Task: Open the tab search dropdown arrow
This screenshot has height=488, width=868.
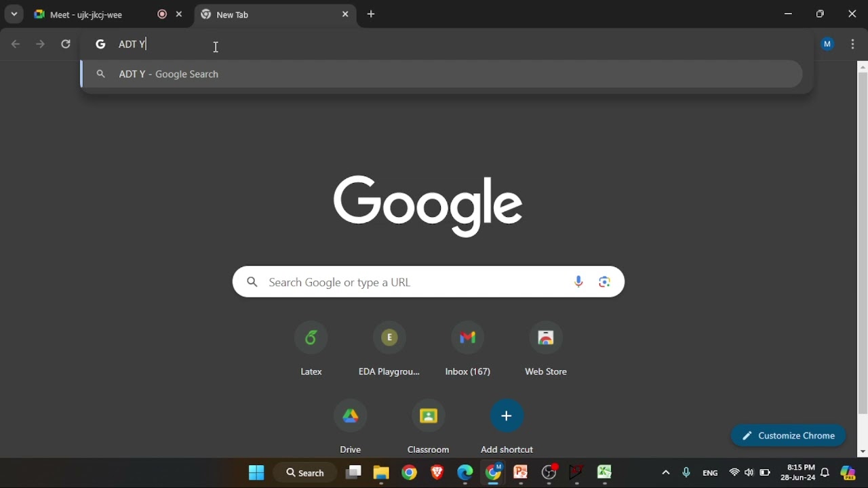Action: pos(14,14)
